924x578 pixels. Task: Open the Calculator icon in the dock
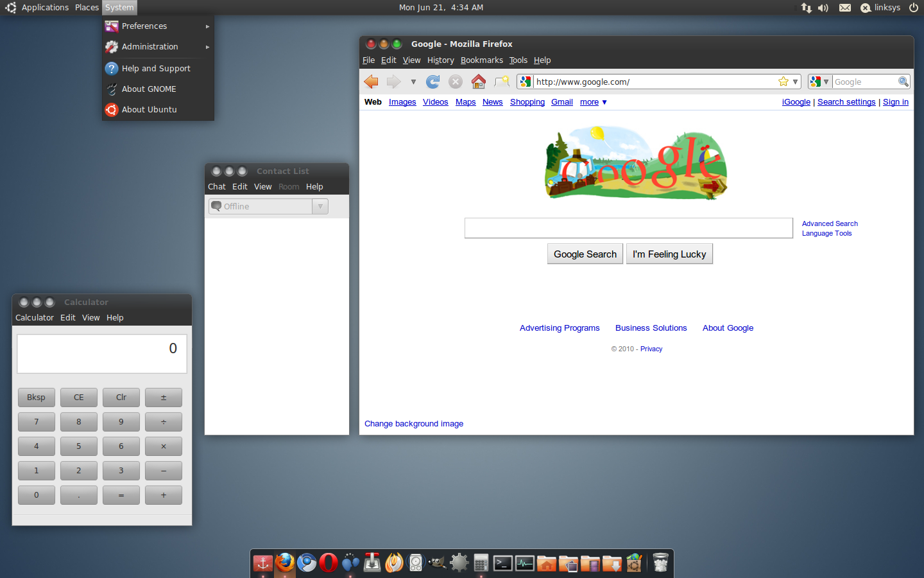coord(481,563)
